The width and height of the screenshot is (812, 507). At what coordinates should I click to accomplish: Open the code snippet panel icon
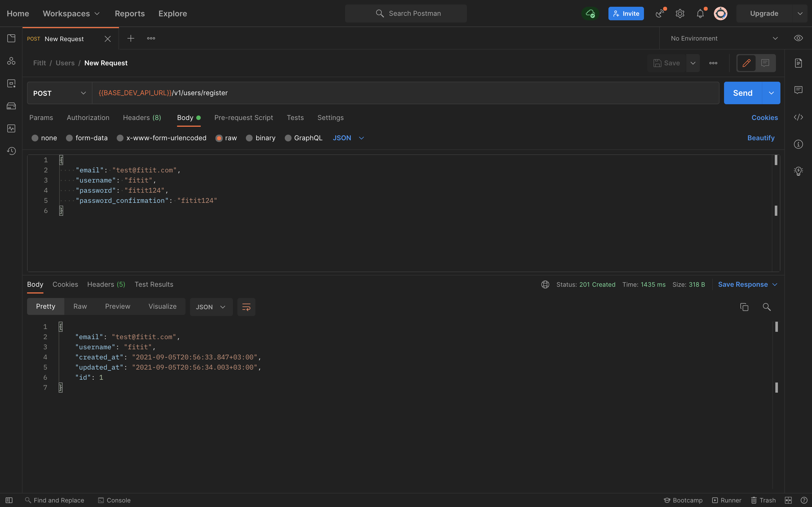pyautogui.click(x=798, y=117)
